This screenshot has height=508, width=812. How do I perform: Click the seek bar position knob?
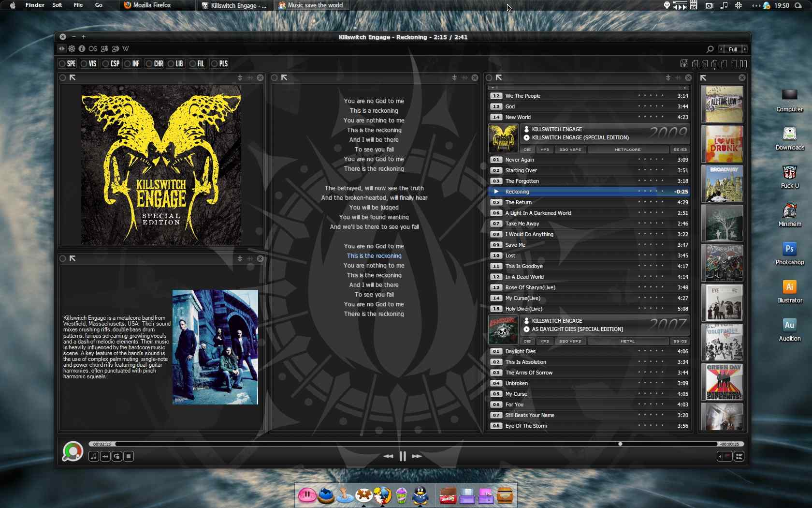click(x=620, y=444)
